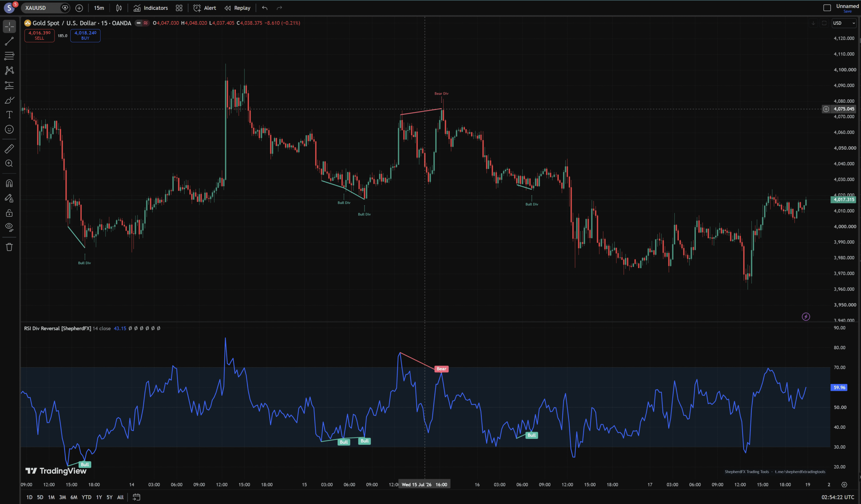Toggle the flat line status indicator
Image resolution: width=861 pixels, height=504 pixels.
click(x=138, y=23)
